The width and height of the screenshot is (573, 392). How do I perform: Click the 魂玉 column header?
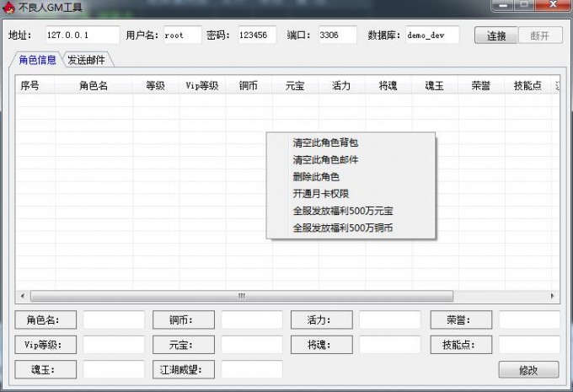point(435,86)
